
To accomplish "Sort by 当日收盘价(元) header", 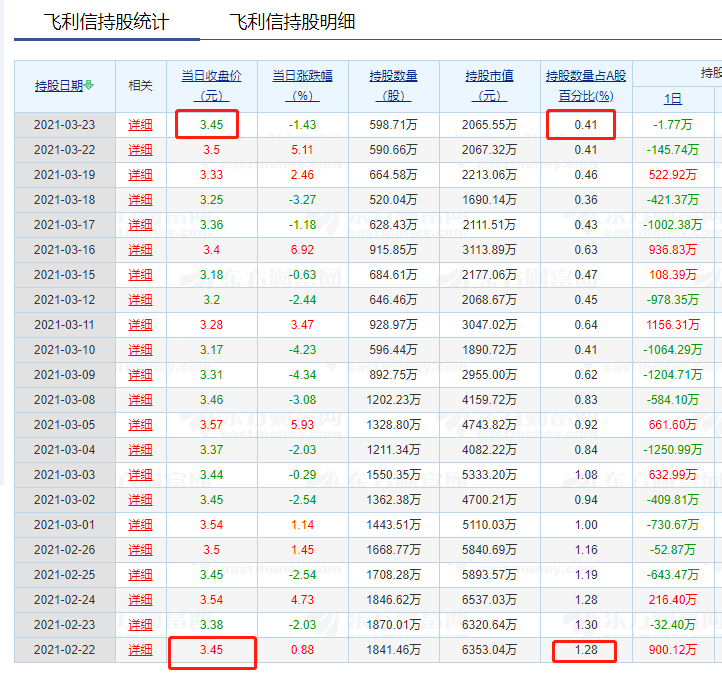I will [x=211, y=86].
